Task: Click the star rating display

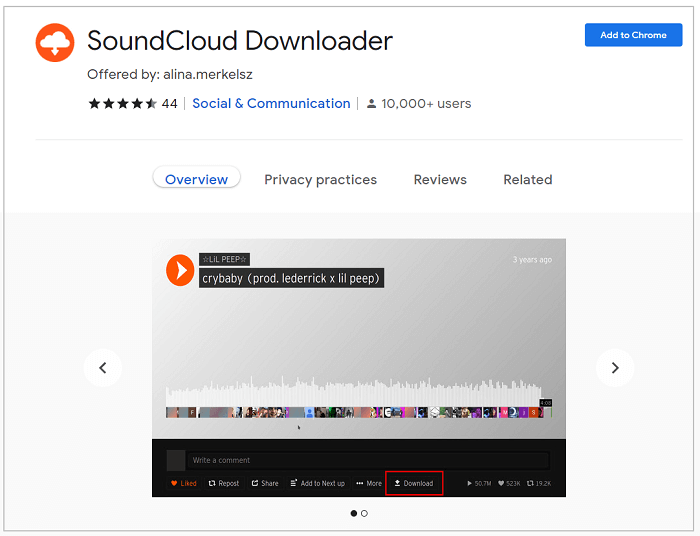Action: point(122,103)
